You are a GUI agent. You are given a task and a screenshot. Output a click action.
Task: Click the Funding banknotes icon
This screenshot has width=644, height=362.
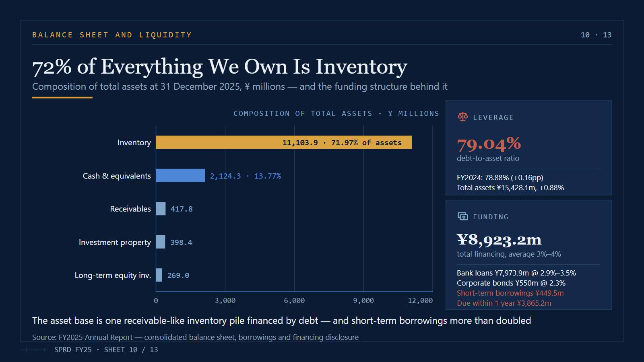[462, 216]
